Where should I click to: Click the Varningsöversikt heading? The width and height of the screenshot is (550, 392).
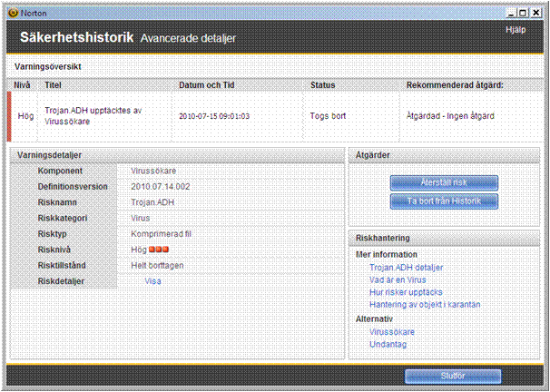point(48,66)
